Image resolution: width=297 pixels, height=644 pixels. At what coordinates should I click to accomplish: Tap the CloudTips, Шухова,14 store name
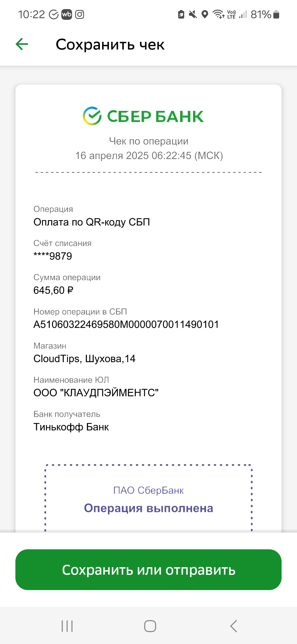point(84,359)
